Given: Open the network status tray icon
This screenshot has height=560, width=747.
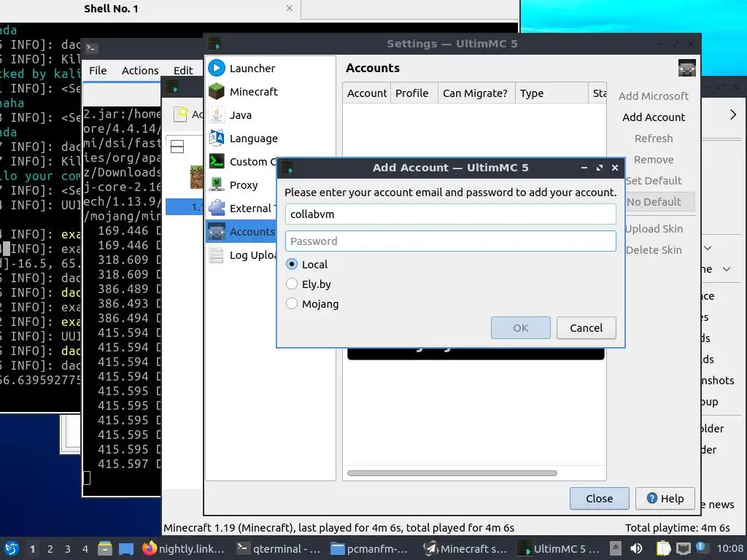Looking at the screenshot, I should click(684, 548).
